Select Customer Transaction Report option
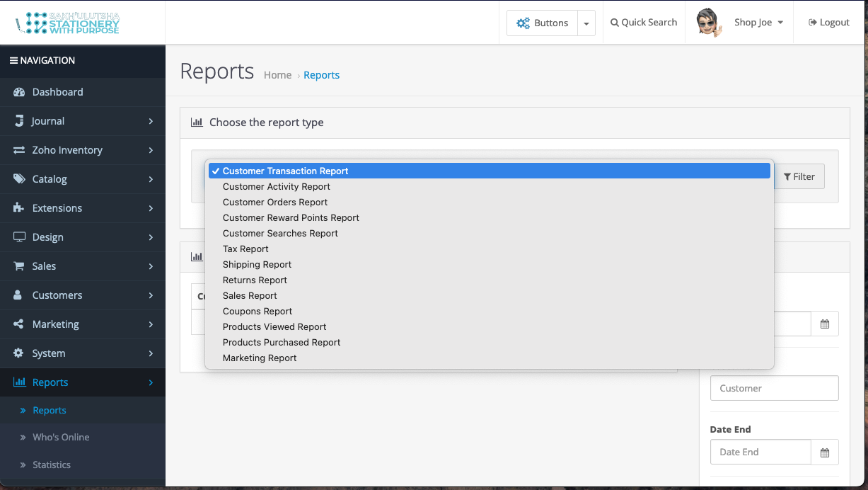Screen dimensions: 868x490 [x=489, y=171]
